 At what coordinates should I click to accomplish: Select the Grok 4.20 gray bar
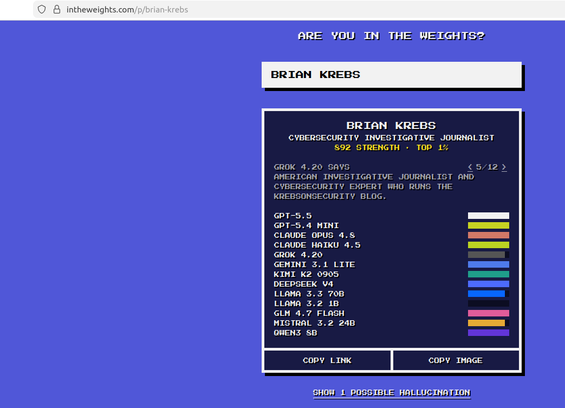(x=488, y=255)
